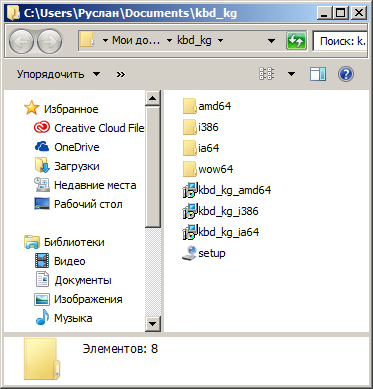
Task: Expand the arrow before kbd_kg in address
Action: point(169,41)
